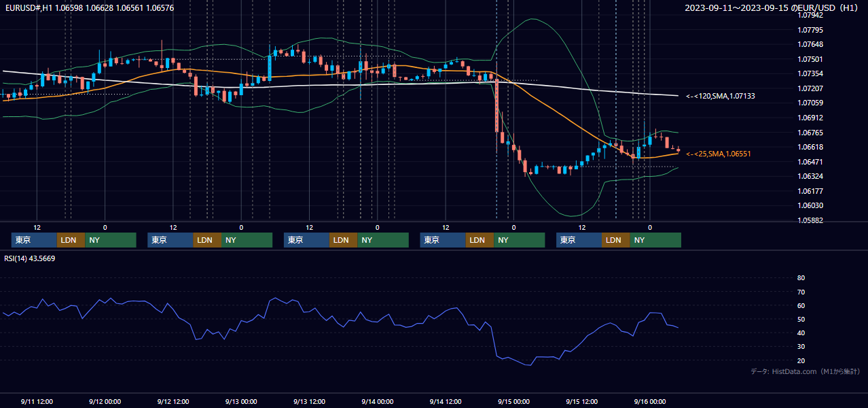
Task: Click price axis value 1.07795
Action: (810, 30)
